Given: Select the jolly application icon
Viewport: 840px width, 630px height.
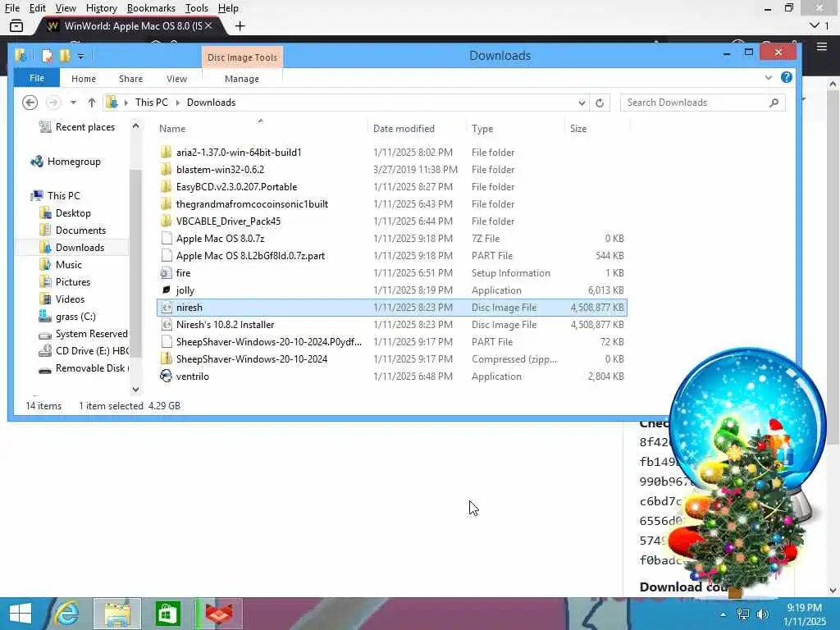Looking at the screenshot, I should point(167,290).
